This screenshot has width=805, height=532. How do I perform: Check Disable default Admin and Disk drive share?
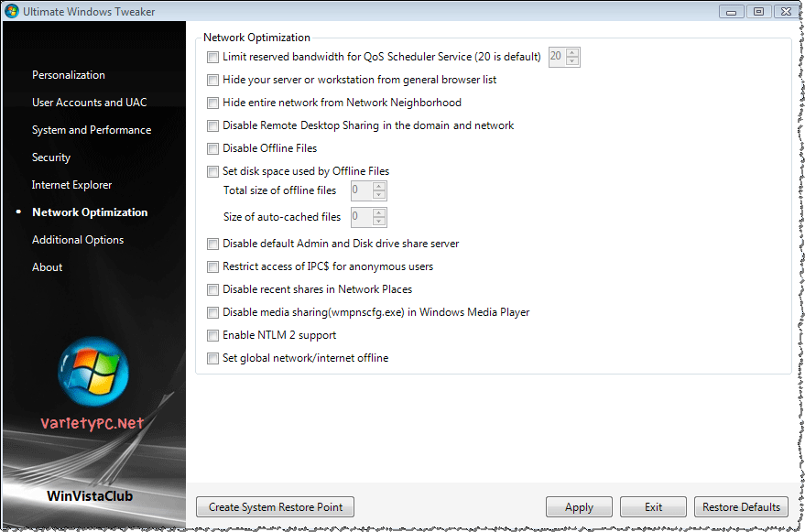click(212, 244)
